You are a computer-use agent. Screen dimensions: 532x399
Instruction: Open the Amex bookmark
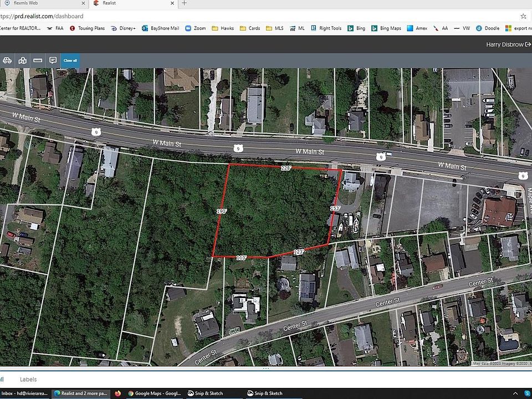click(x=417, y=28)
